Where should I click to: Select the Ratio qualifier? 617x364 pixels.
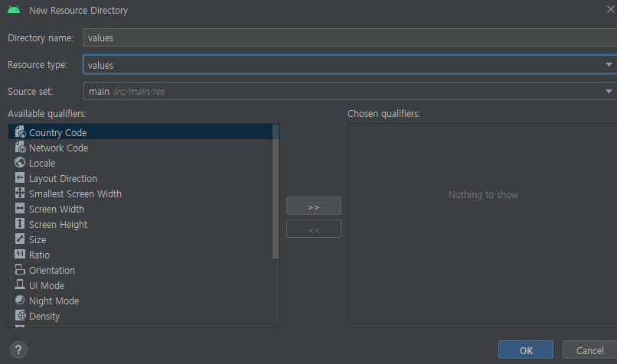pos(141,255)
